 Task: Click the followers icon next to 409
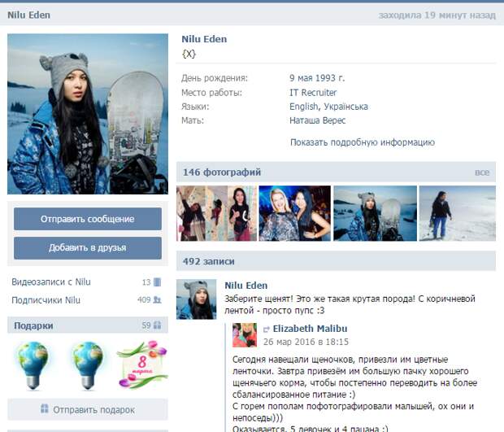click(158, 300)
